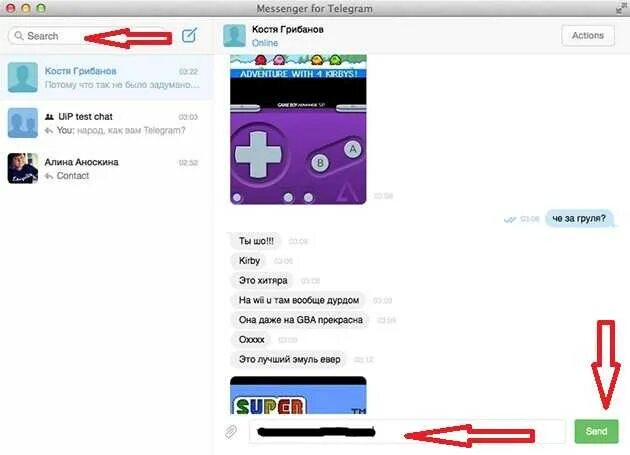Open the Kirby Game Boy image message
The height and width of the screenshot is (455, 630).
point(298,129)
